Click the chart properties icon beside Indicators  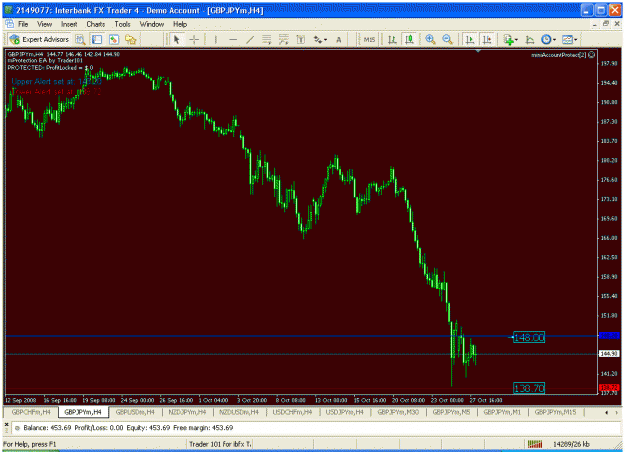(530, 39)
